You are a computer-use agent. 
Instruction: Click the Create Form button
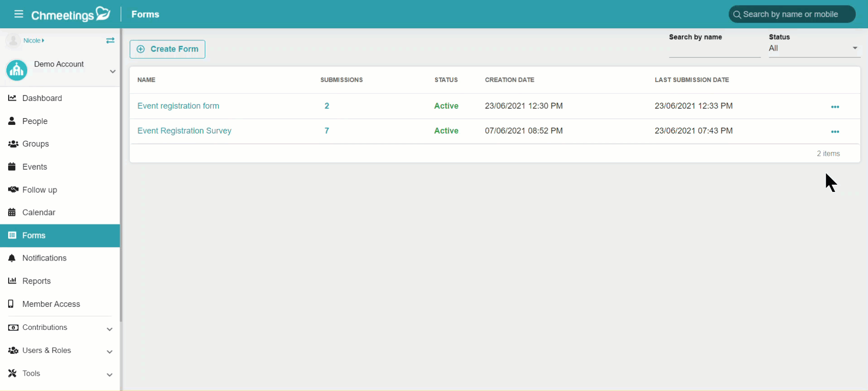click(x=167, y=49)
